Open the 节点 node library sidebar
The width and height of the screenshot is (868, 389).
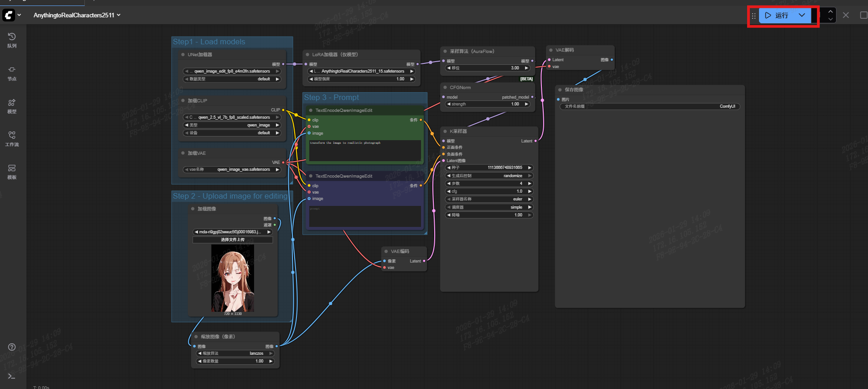[12, 73]
